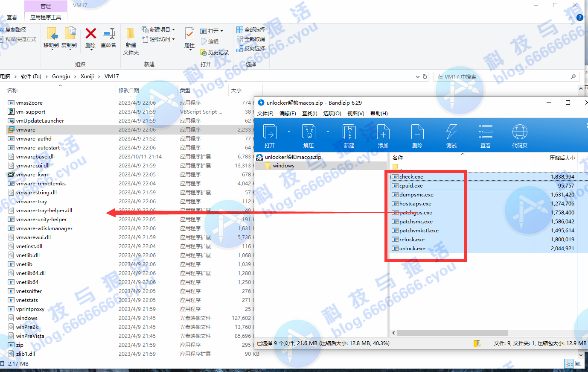Expand the Easy access (轻松访问) dropdown
This screenshot has height=372, width=588.
pyautogui.click(x=173, y=39)
